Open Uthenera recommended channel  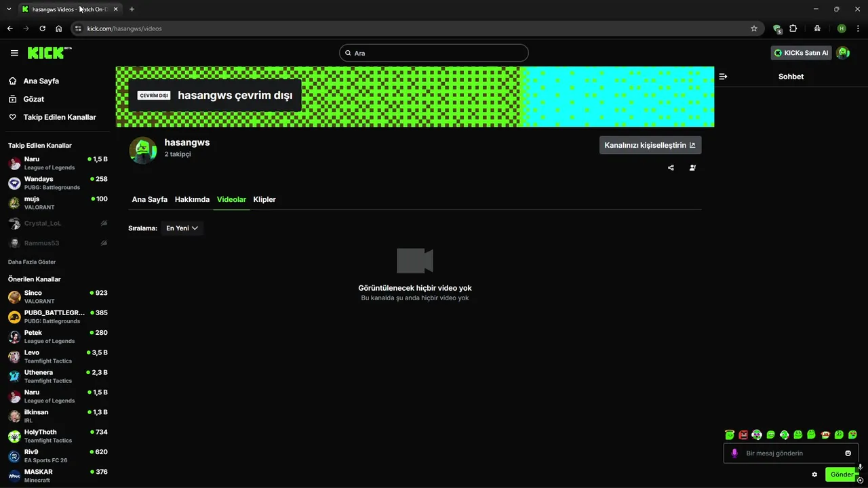tap(58, 376)
